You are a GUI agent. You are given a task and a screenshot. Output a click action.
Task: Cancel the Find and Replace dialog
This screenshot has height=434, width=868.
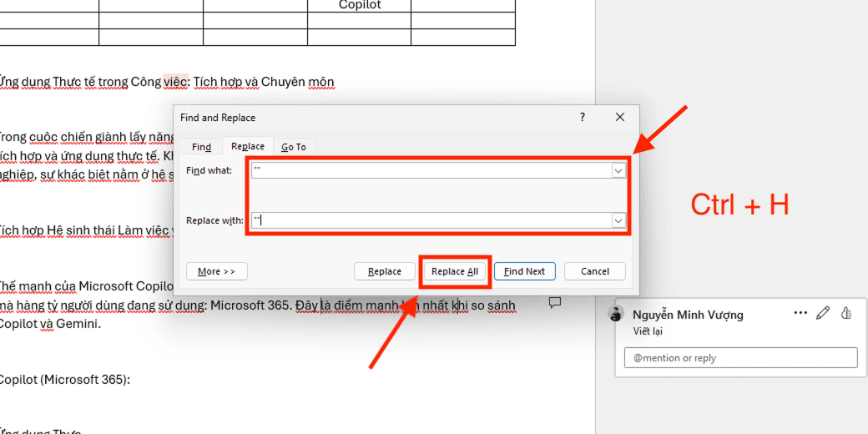click(x=594, y=271)
